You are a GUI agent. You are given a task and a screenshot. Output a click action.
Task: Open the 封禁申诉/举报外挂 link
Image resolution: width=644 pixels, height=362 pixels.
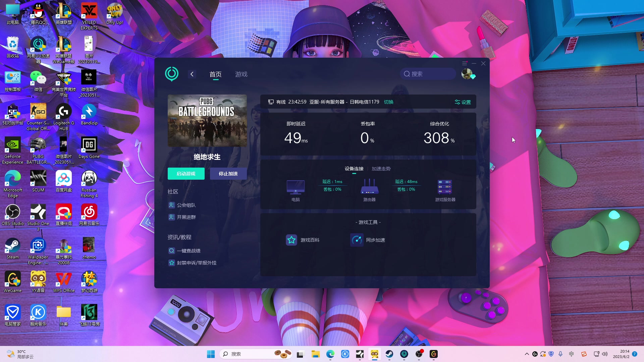point(197,263)
